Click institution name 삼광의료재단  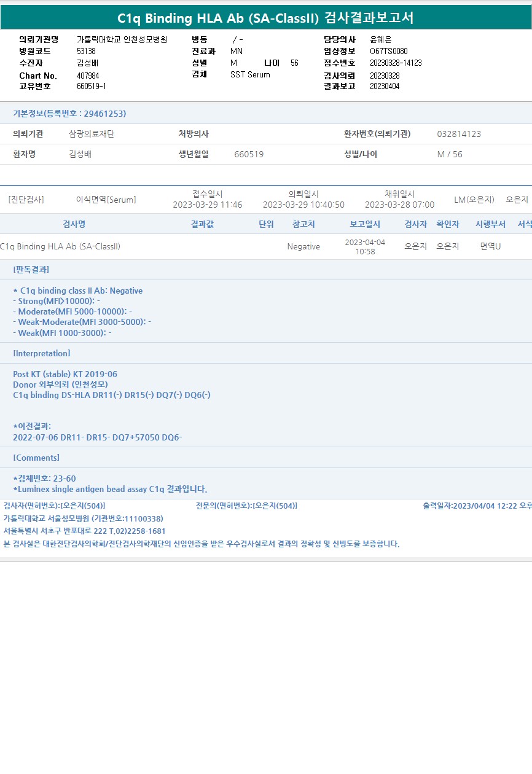92,134
